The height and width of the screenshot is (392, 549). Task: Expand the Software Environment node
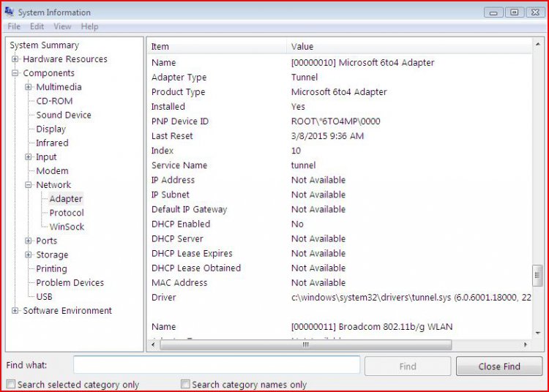coord(15,311)
